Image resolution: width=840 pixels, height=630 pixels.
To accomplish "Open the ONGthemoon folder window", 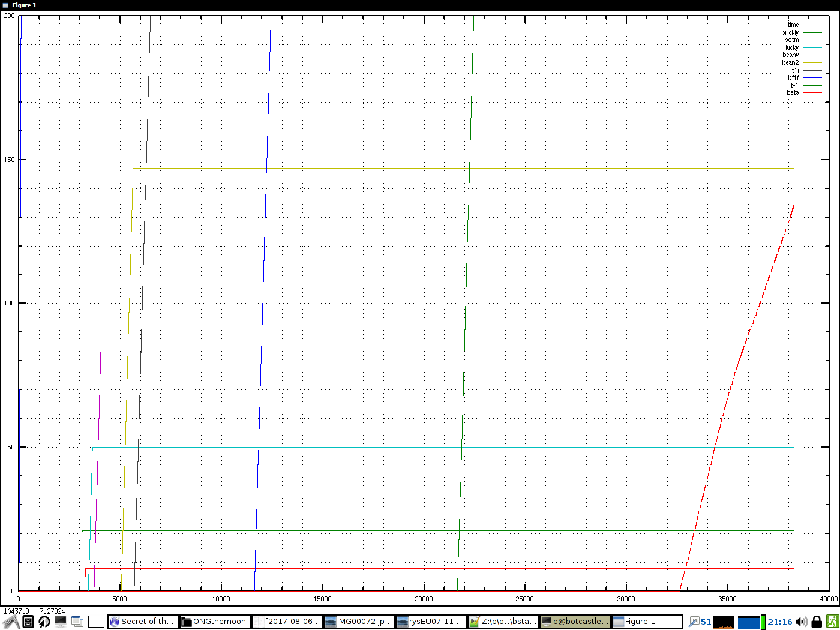I will point(215,622).
